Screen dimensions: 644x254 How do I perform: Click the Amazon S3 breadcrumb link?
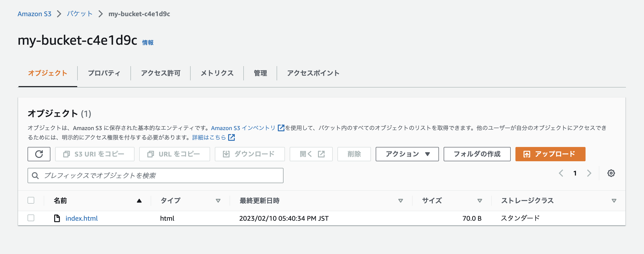34,14
